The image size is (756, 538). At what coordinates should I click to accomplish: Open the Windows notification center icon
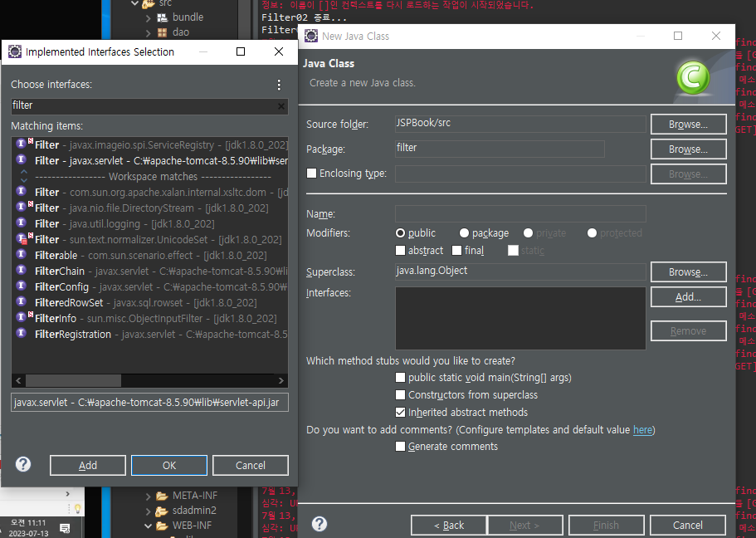tap(65, 528)
